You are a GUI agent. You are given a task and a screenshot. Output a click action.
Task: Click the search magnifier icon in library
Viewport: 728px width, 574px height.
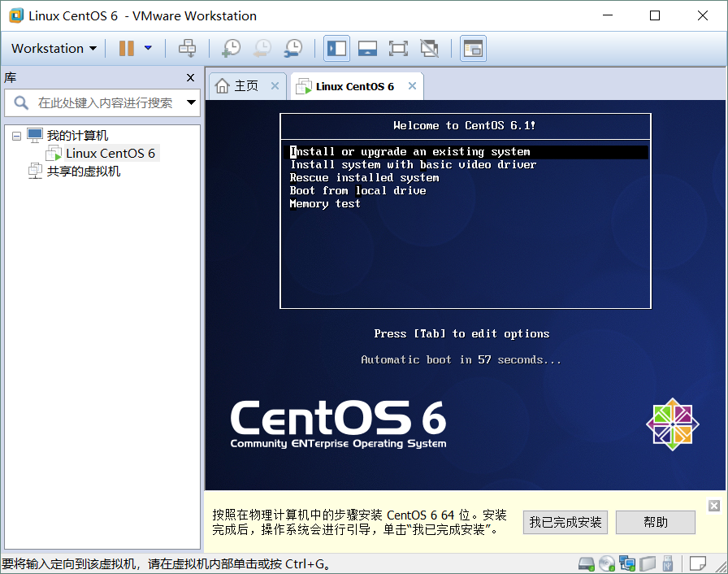point(21,102)
